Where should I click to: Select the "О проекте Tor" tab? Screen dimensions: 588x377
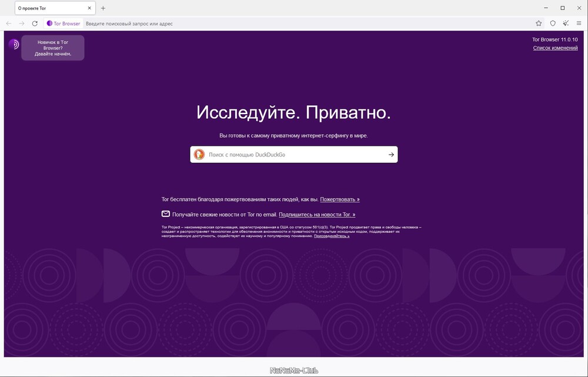pos(47,8)
